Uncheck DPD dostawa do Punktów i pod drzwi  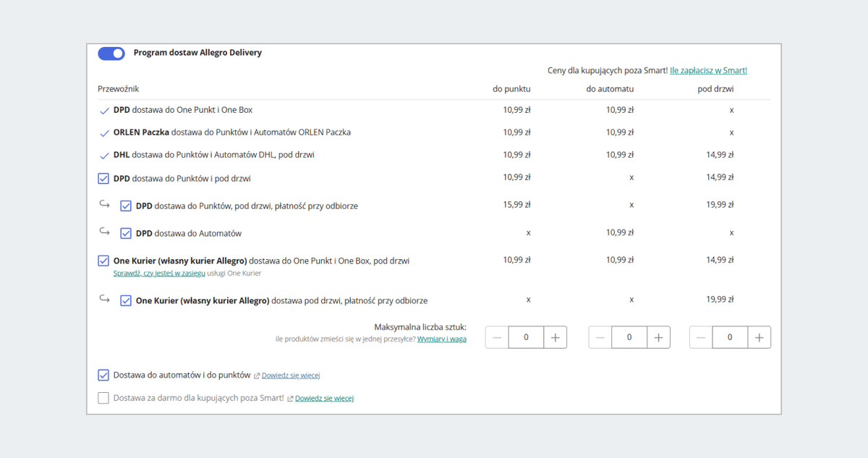click(103, 179)
